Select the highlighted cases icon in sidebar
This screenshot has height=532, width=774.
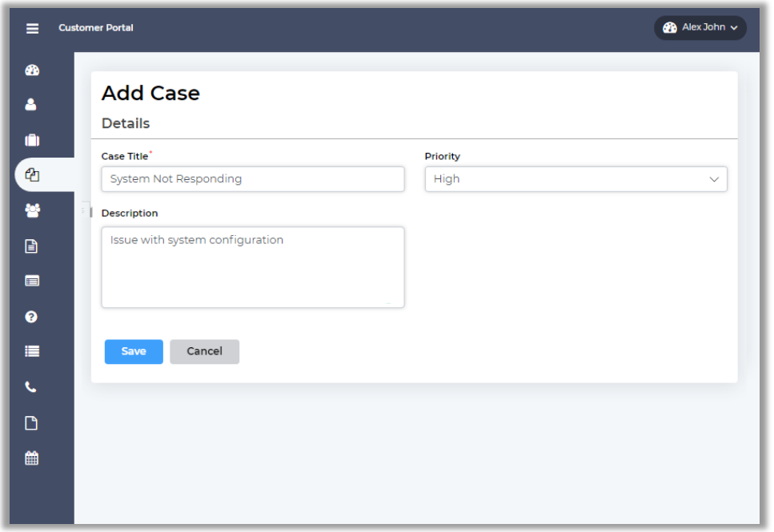coord(32,174)
